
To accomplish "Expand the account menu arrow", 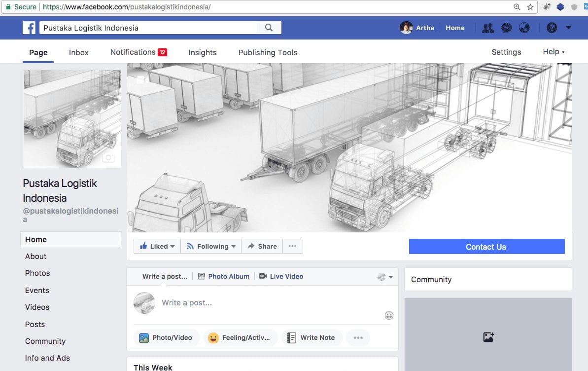I will pyautogui.click(x=568, y=28).
